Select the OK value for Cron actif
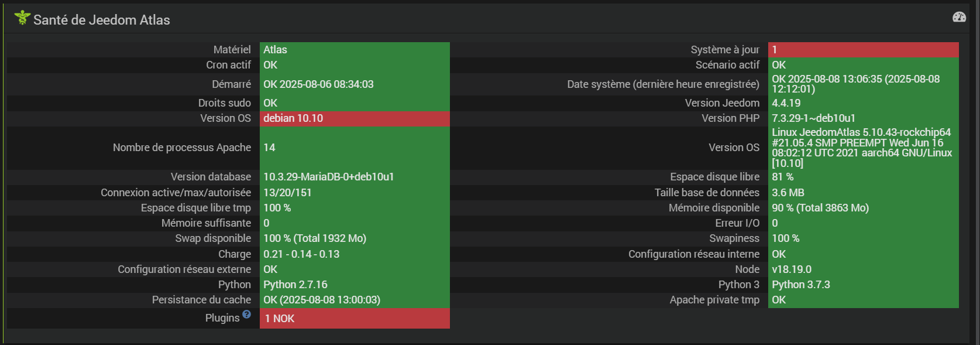 [270, 65]
